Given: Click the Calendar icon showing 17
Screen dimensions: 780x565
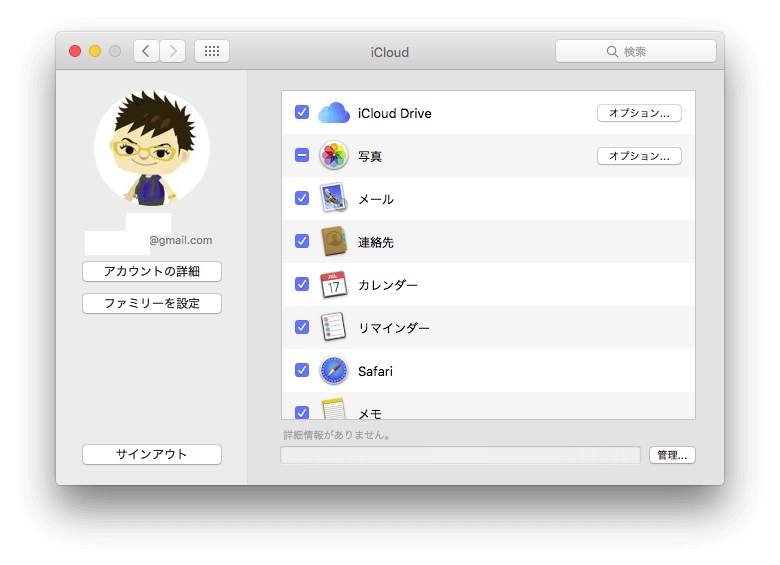Looking at the screenshot, I should (333, 284).
